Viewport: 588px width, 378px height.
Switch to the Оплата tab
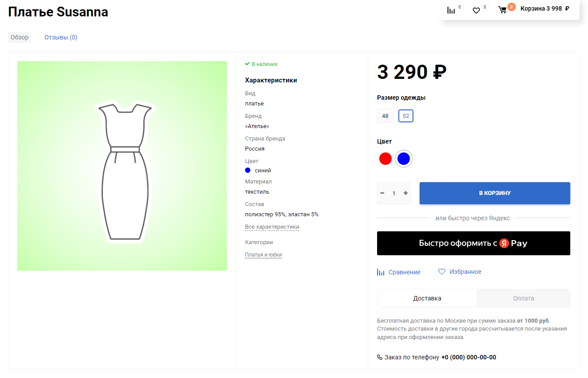point(523,298)
